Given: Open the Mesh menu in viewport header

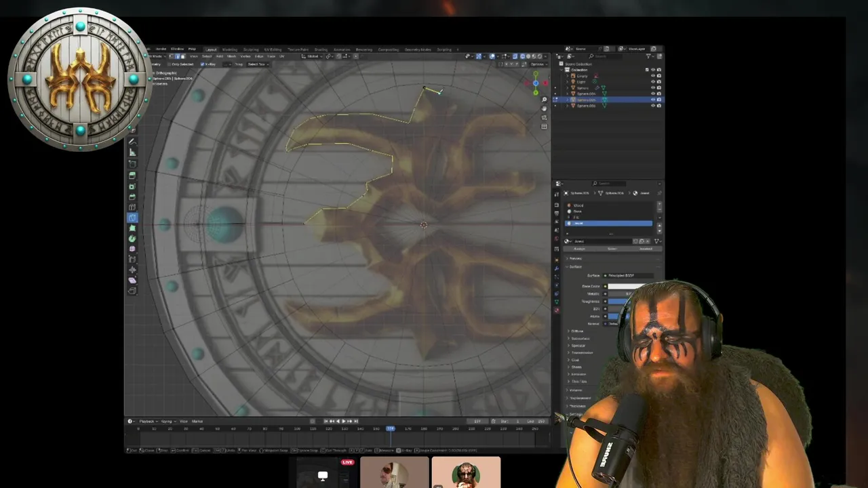Looking at the screenshot, I should [x=232, y=56].
